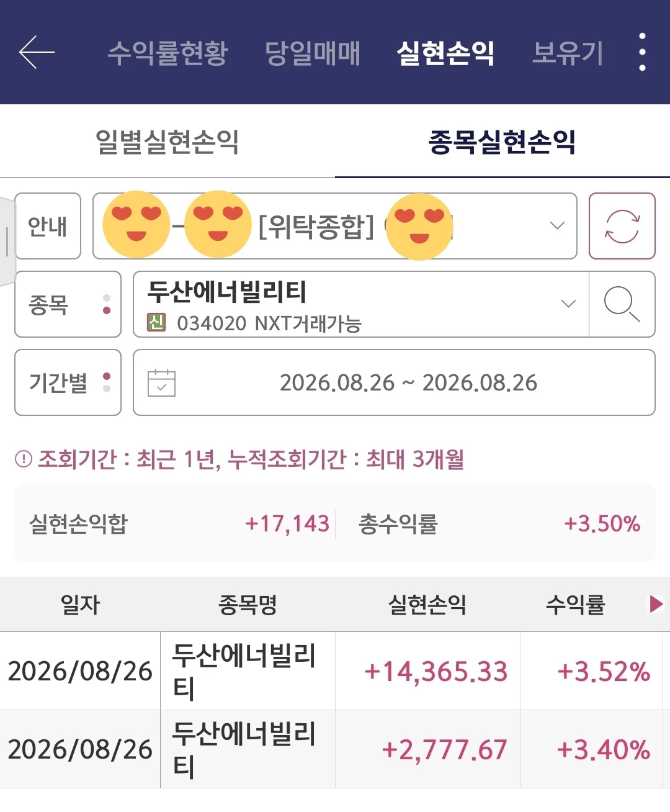
Task: Click the 안내 guide button
Action: pyautogui.click(x=48, y=226)
